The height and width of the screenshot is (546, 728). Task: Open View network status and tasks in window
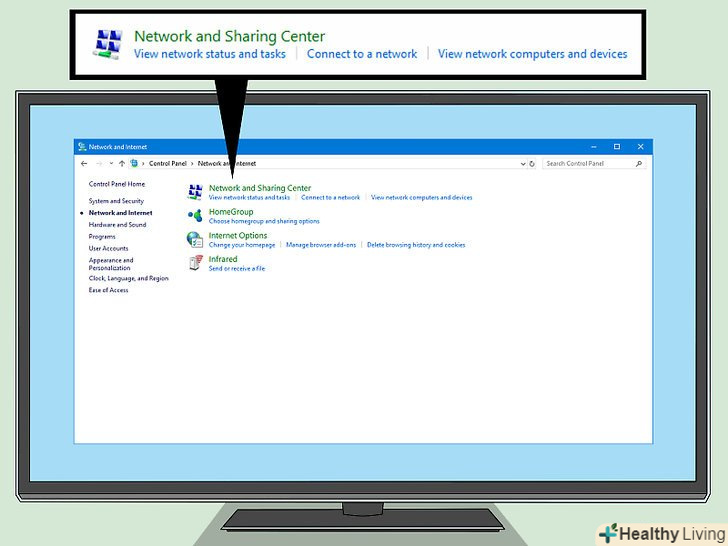(x=249, y=197)
